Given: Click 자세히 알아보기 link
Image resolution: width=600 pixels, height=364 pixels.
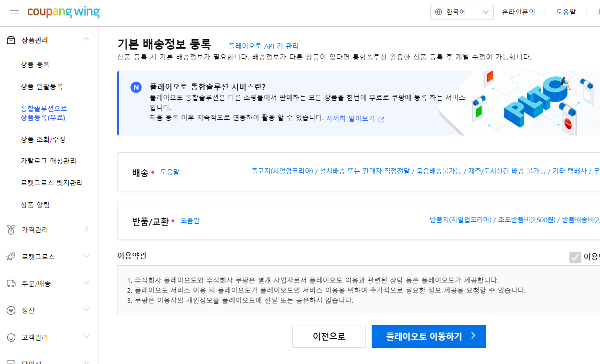Looking at the screenshot, I should (351, 118).
